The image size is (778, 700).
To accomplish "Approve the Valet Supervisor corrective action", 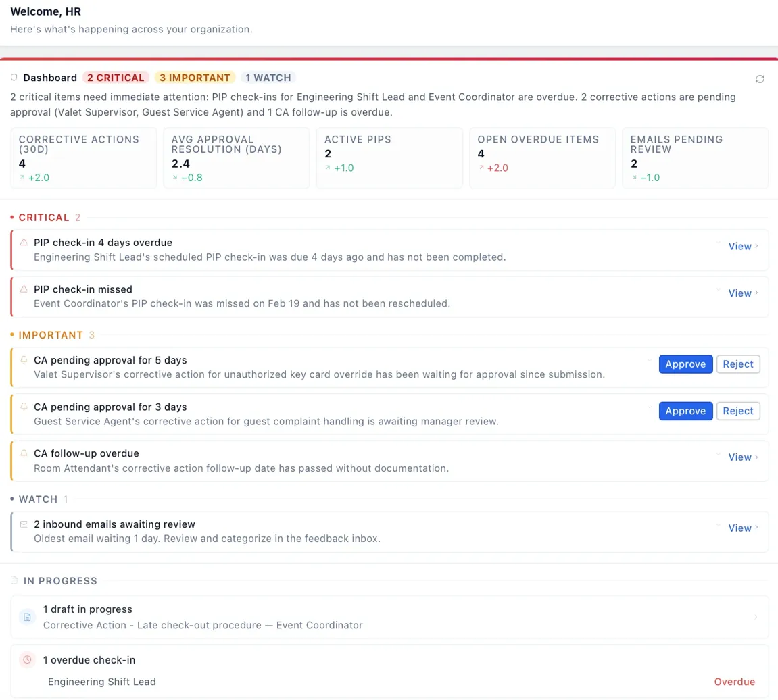I will [x=685, y=364].
